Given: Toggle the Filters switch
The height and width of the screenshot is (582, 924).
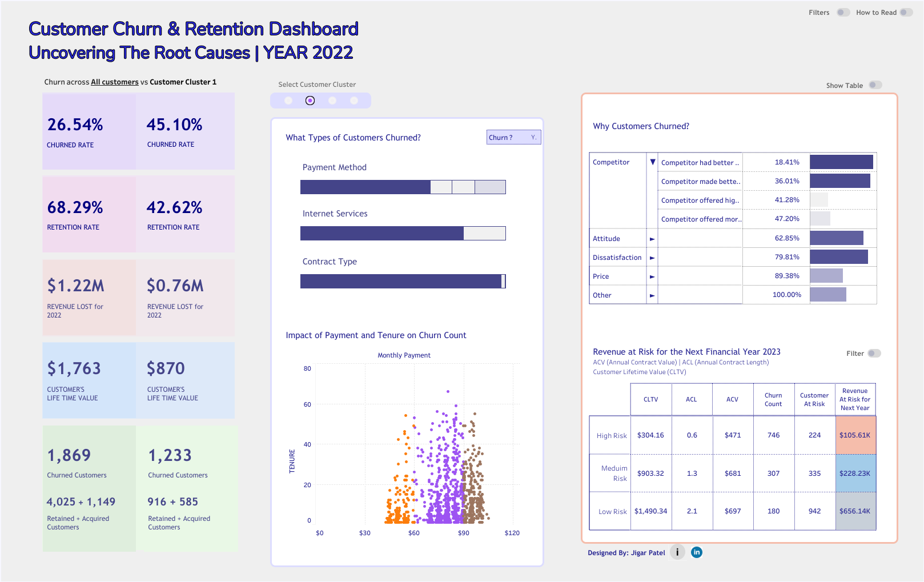Looking at the screenshot, I should coord(843,13).
